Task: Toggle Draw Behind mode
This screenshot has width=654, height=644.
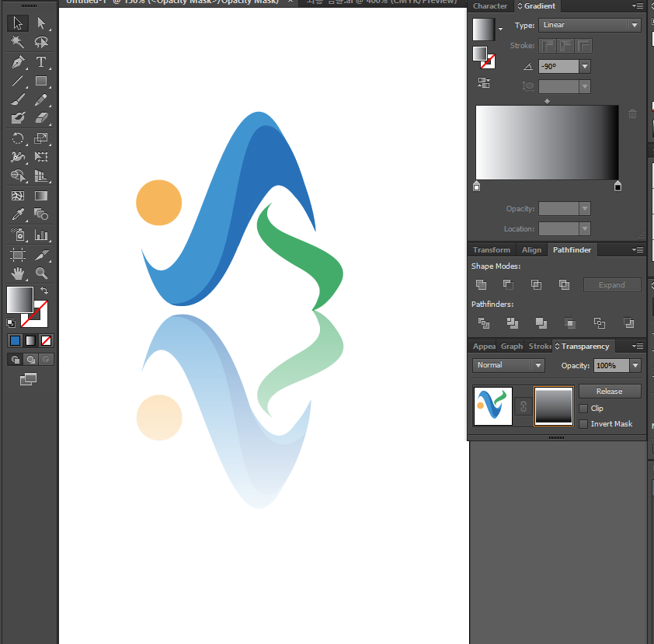Action: click(31, 359)
